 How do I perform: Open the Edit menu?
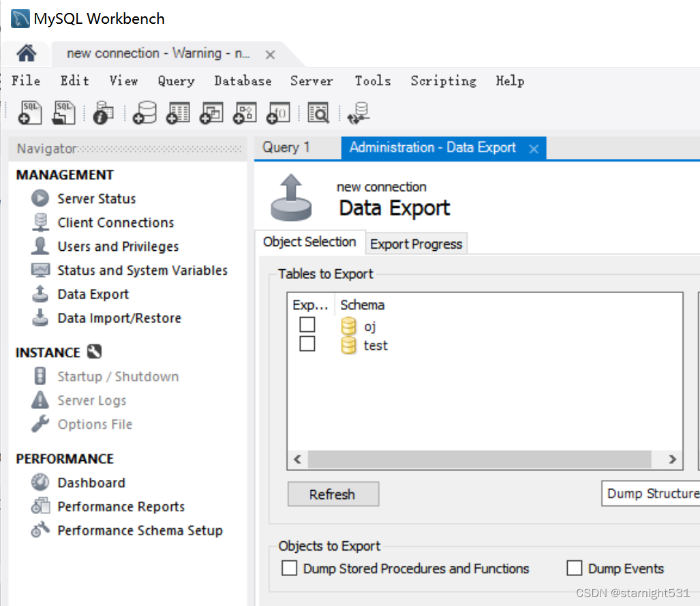[x=74, y=81]
